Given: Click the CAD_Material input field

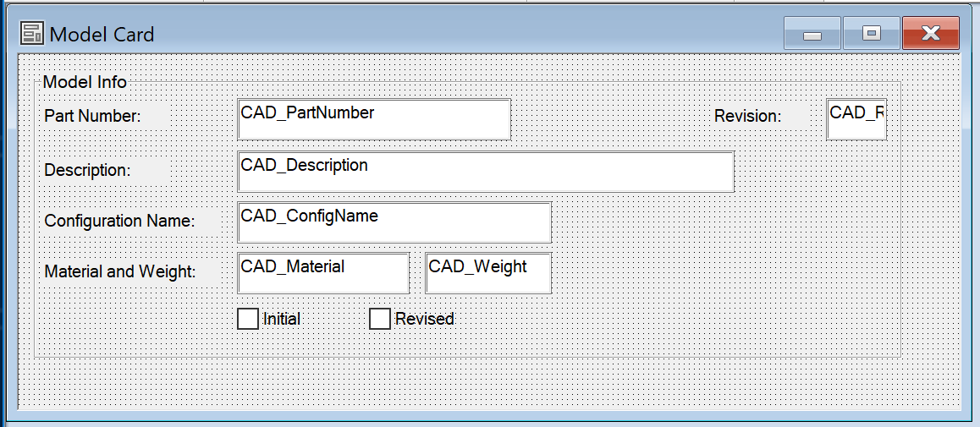Looking at the screenshot, I should coord(324,273).
